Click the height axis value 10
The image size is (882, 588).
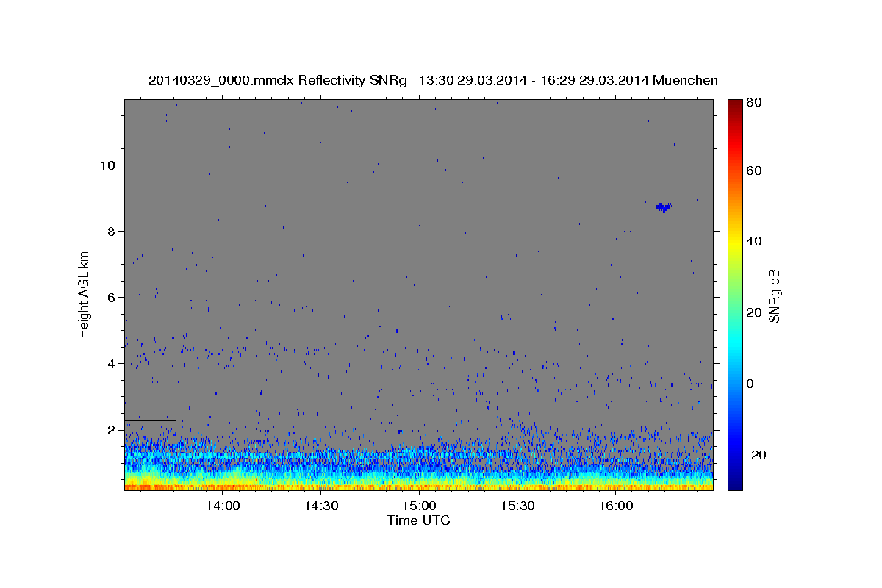pos(107,165)
